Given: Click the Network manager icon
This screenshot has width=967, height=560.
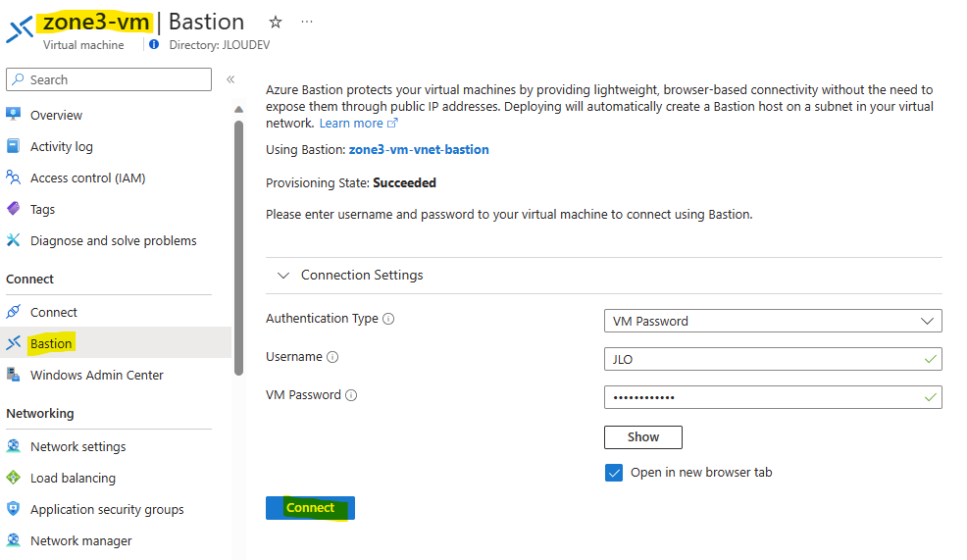Looking at the screenshot, I should (13, 540).
